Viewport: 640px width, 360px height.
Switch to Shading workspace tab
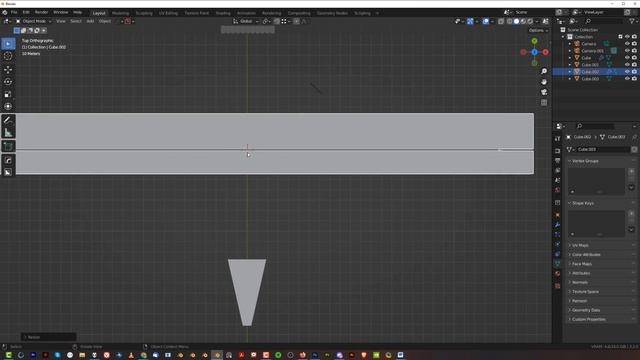(x=223, y=13)
